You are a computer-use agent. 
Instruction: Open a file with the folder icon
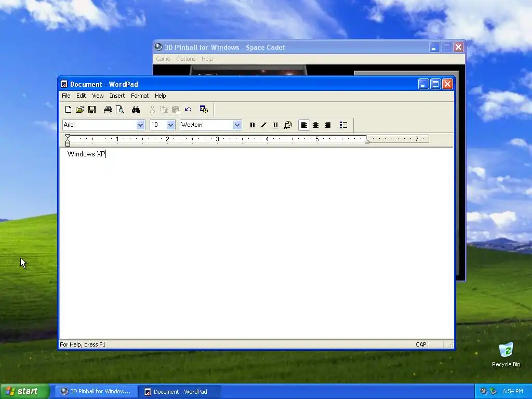pos(79,110)
